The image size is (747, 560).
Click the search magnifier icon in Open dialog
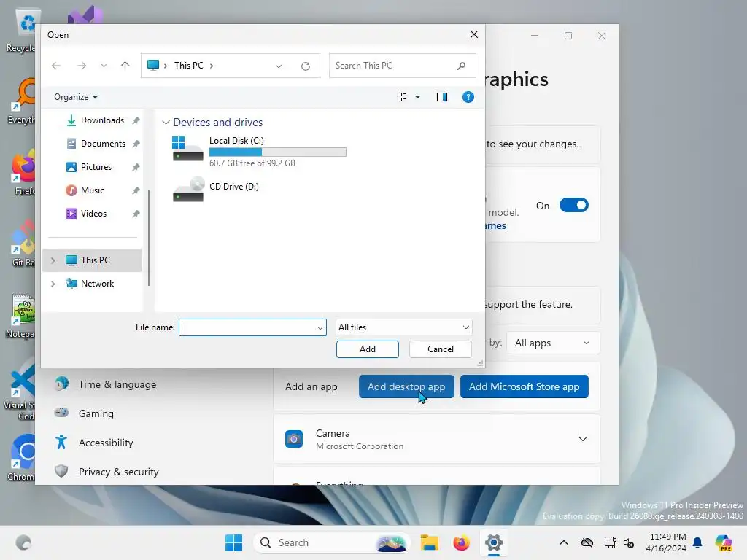(461, 66)
